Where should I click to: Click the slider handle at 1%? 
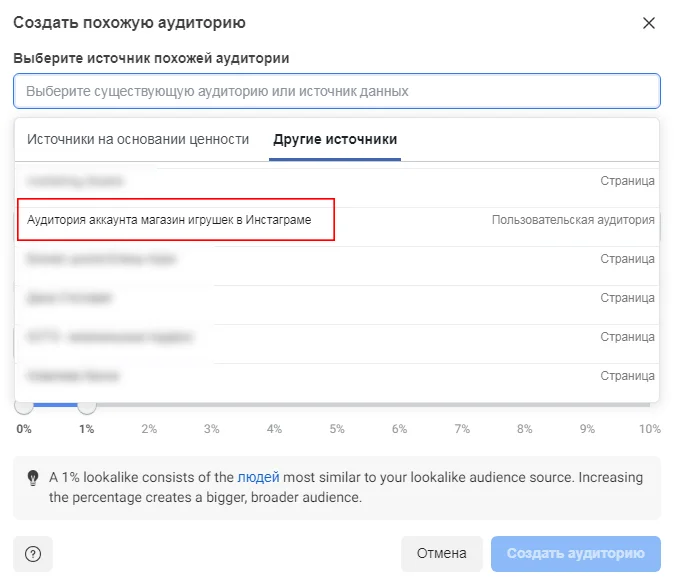pos(87,405)
